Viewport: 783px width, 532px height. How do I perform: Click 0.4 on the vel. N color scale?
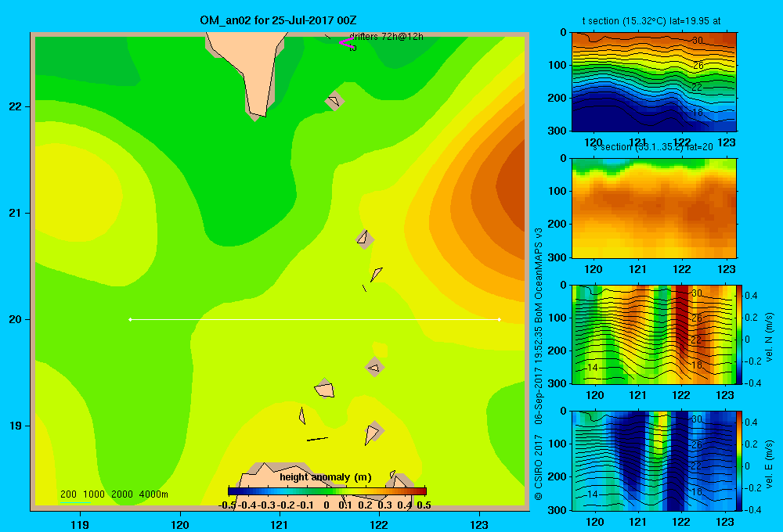751,296
